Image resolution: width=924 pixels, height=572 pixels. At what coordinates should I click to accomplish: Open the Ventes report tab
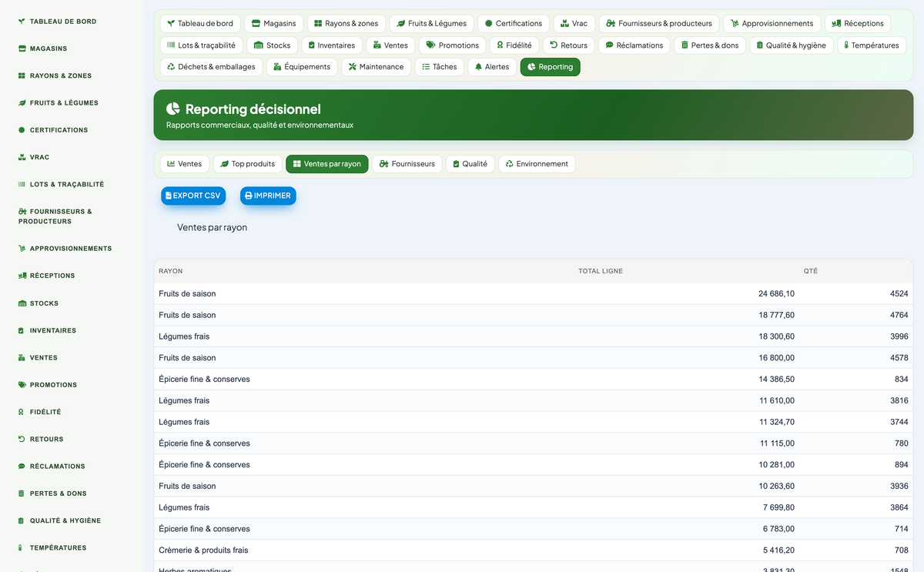(185, 164)
